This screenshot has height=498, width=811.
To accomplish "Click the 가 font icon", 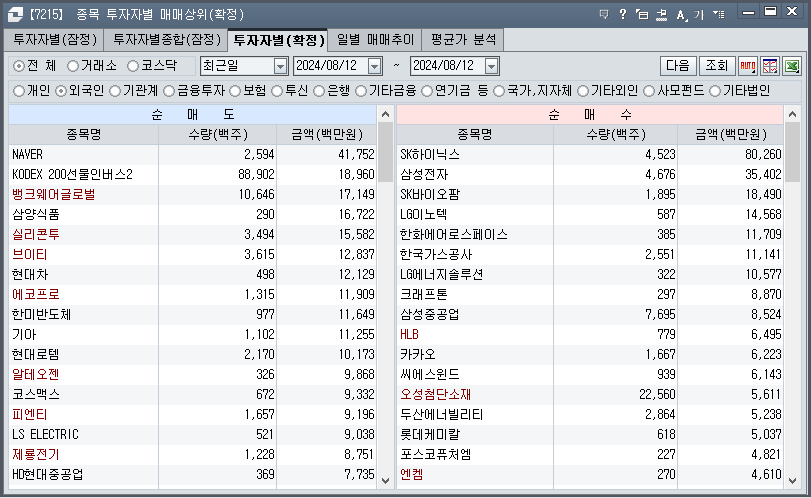I will pos(699,14).
